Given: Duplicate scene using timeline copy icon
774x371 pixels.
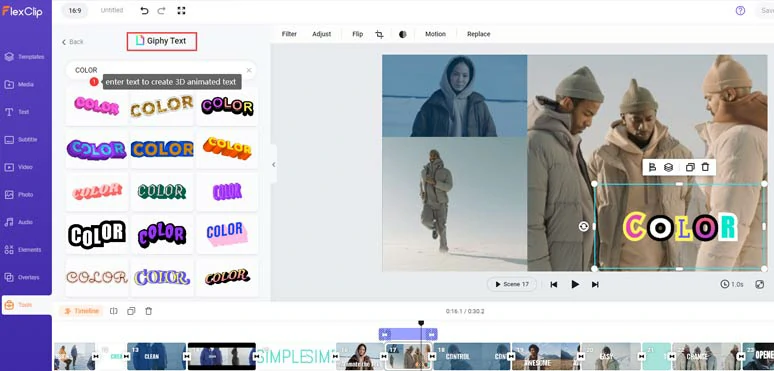Looking at the screenshot, I should click(x=131, y=311).
